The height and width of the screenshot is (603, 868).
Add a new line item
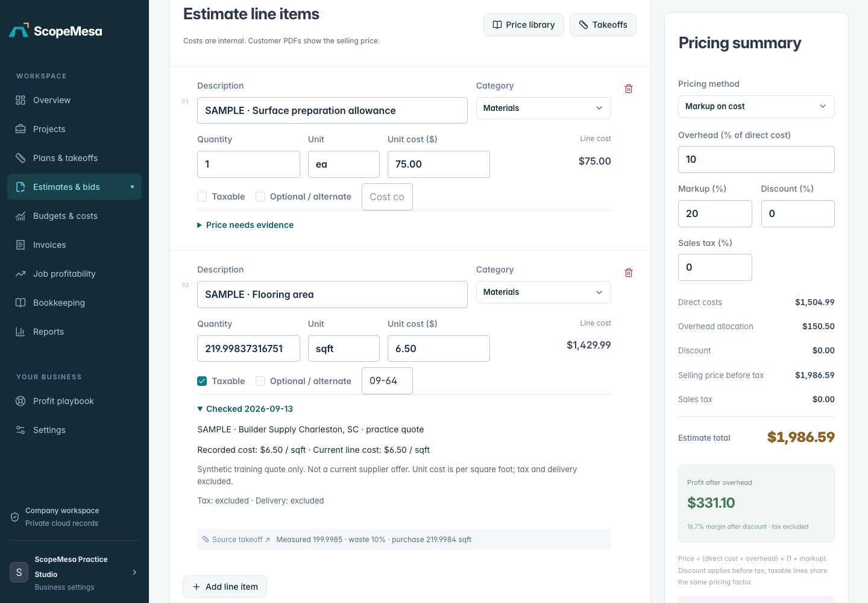(x=225, y=587)
